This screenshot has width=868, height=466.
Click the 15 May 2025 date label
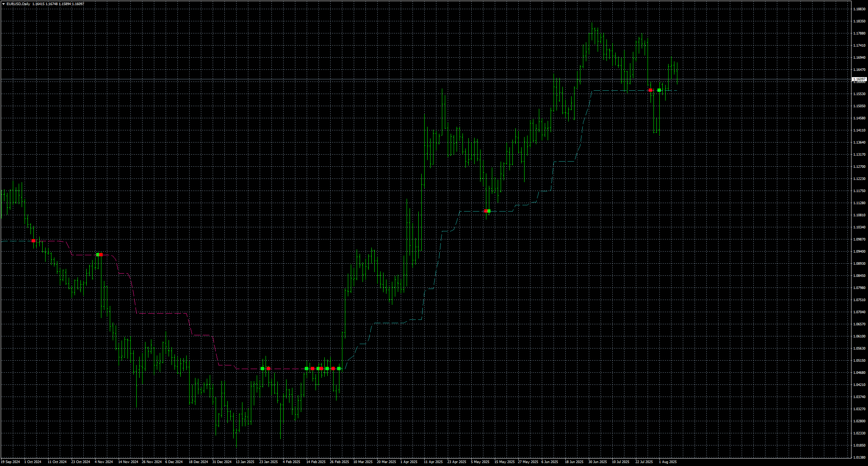coord(504,462)
